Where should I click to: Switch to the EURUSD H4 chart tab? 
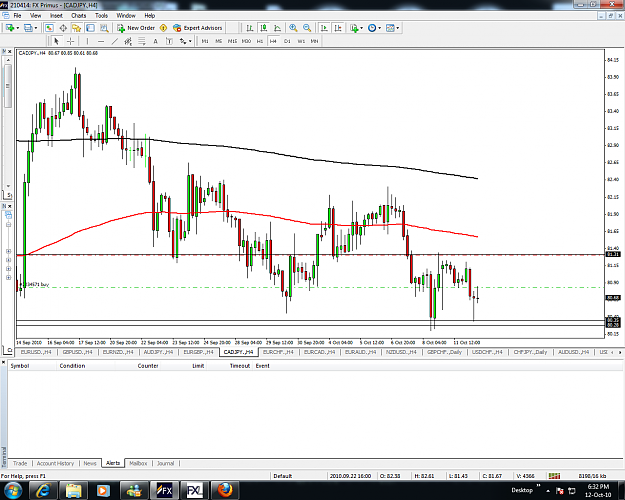click(36, 352)
